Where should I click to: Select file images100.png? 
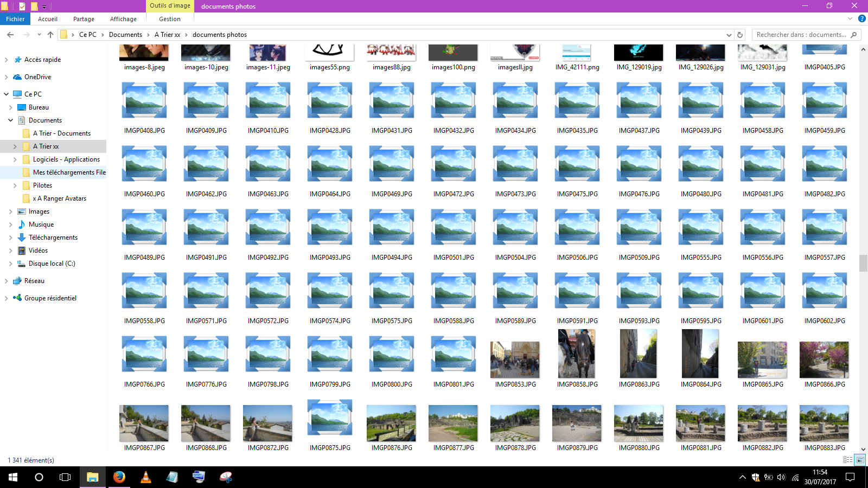click(x=454, y=57)
